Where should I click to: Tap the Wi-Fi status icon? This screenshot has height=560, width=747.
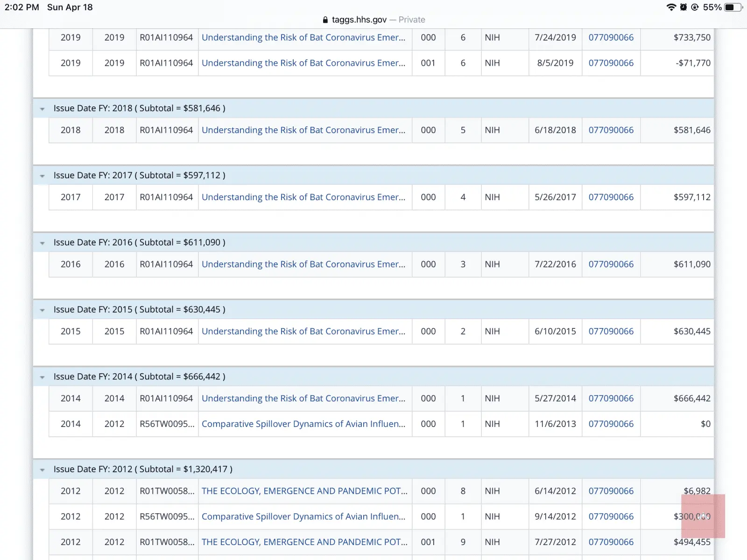coord(671,7)
